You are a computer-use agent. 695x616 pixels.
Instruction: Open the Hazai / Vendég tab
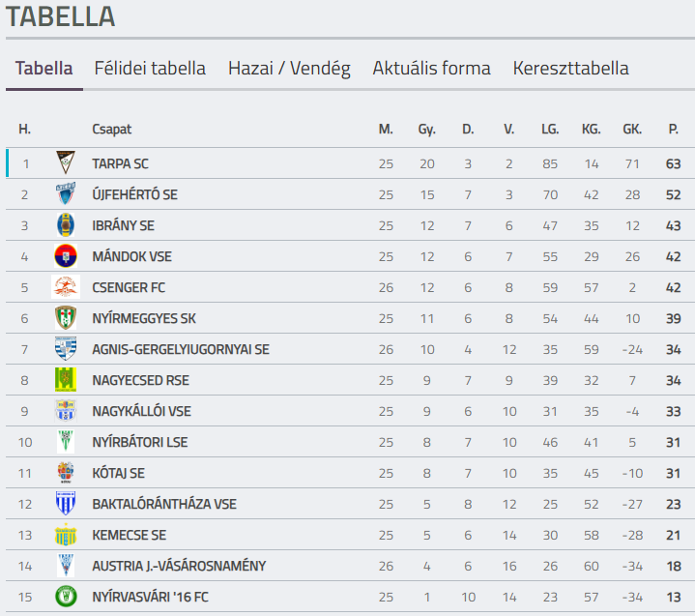289,69
